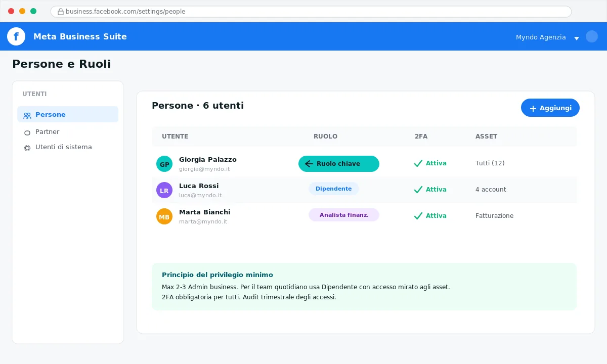Click the GP avatar of Giorgia Palazzo
Image resolution: width=607 pixels, height=364 pixels.
coord(164,164)
